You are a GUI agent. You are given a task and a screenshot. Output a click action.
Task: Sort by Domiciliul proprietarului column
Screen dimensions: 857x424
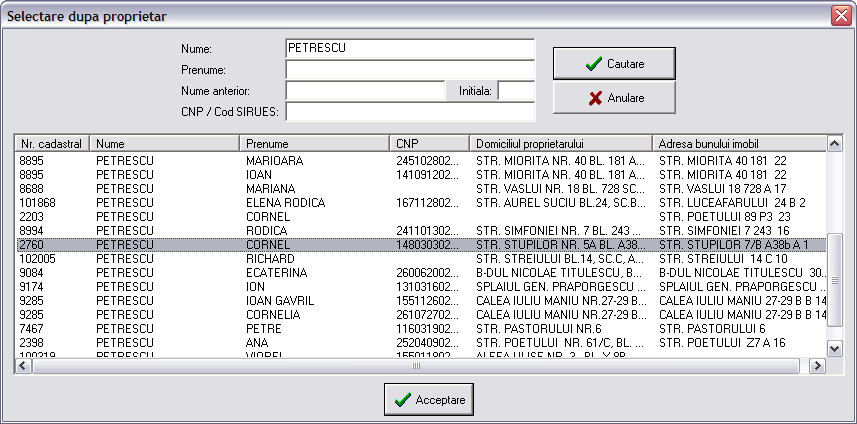[560, 143]
